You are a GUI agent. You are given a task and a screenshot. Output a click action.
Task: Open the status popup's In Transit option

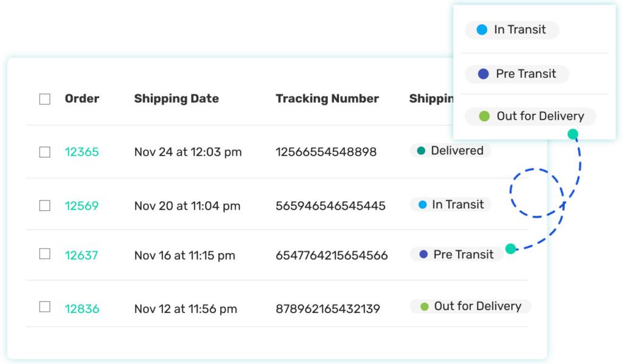[512, 30]
